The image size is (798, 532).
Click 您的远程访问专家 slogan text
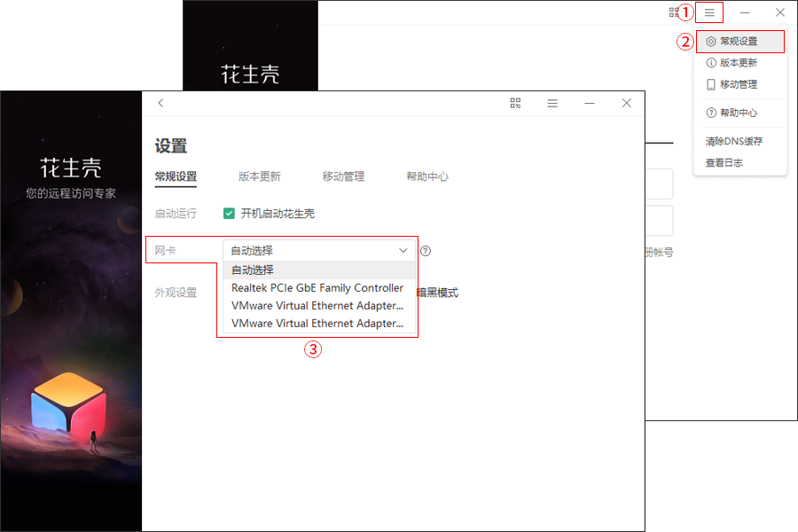point(71,193)
